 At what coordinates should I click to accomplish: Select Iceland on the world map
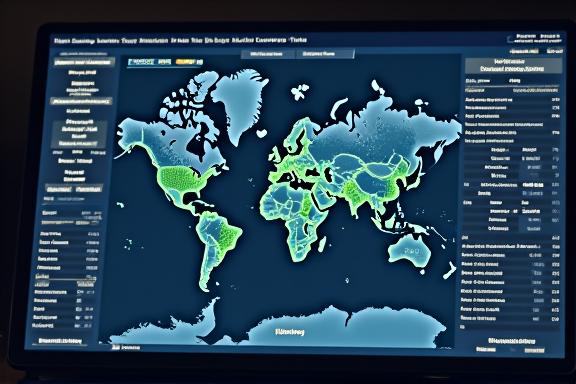262,133
